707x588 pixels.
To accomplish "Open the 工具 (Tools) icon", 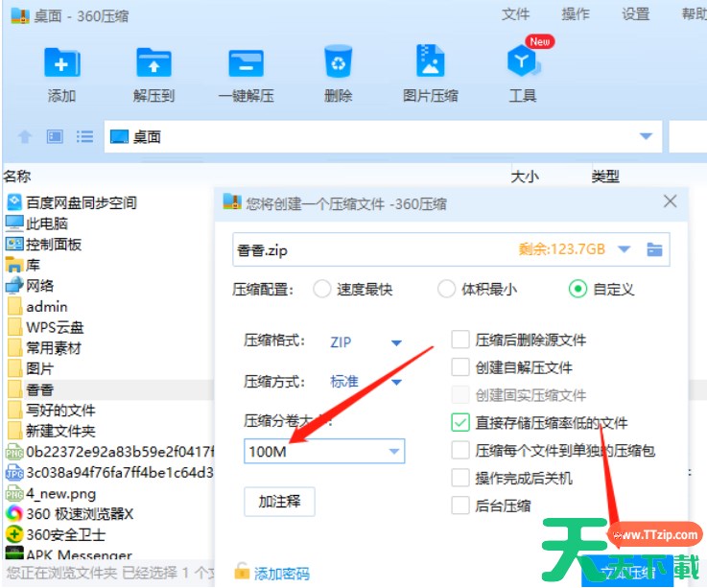I will [x=522, y=60].
